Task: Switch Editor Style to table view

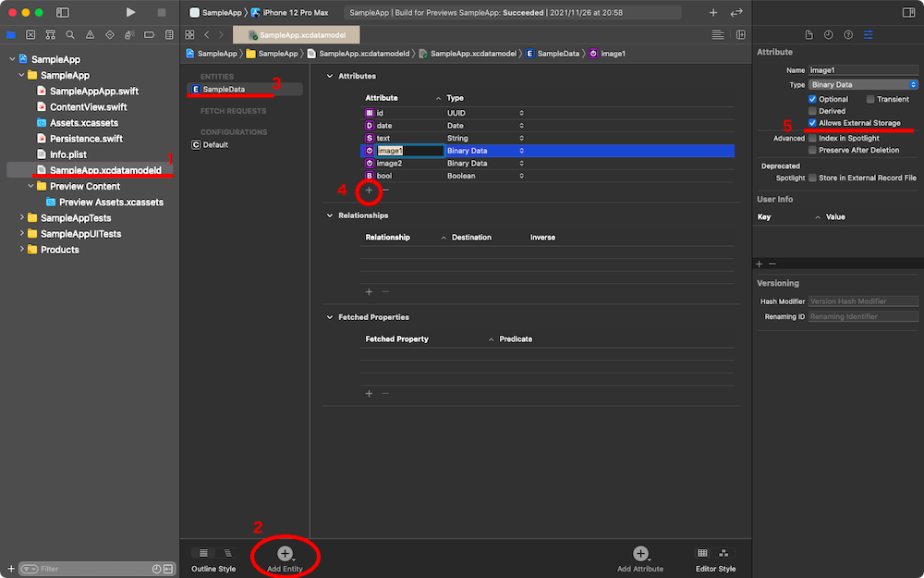Action: tap(702, 553)
